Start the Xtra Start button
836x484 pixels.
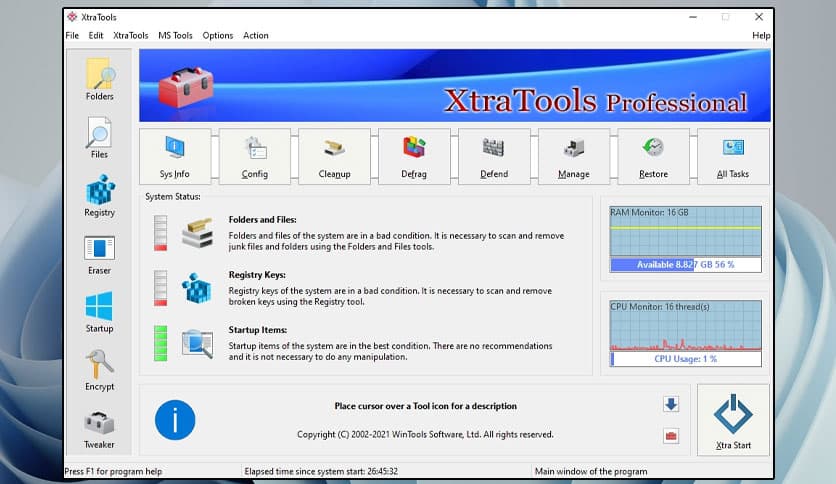(x=733, y=420)
